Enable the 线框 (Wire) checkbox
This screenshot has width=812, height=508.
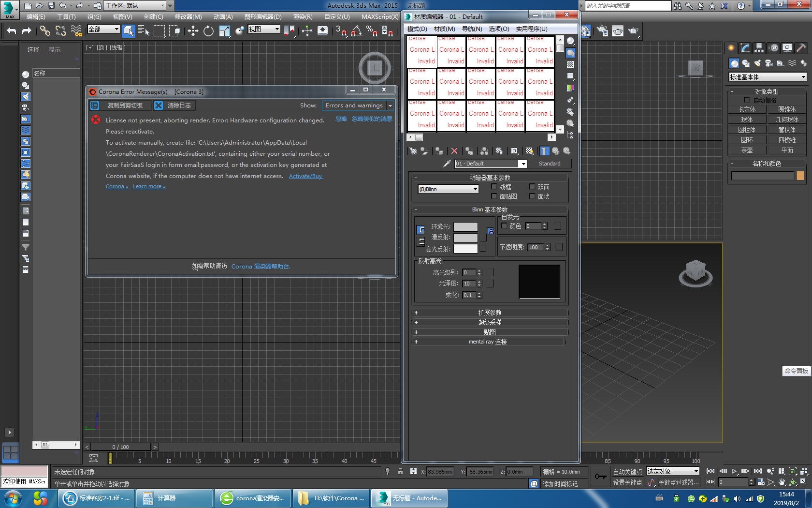click(494, 187)
